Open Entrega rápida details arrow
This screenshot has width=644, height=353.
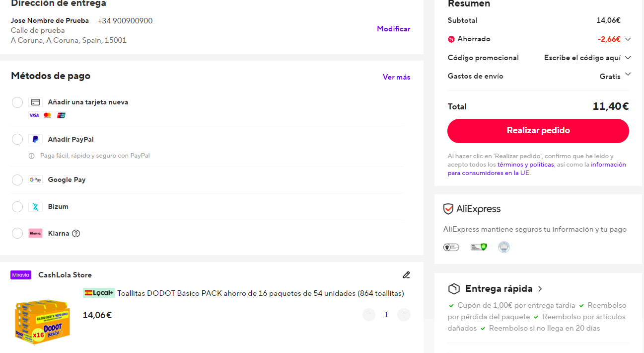coord(540,289)
